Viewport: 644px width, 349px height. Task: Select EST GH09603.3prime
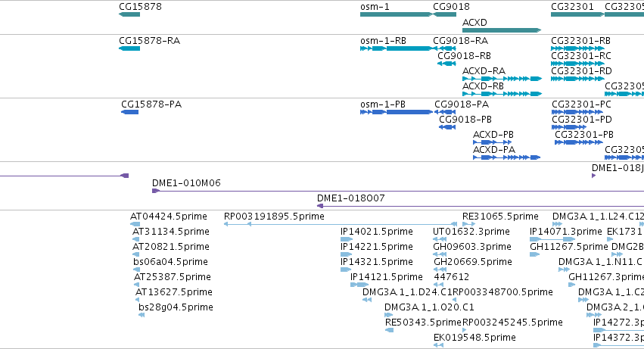click(440, 254)
